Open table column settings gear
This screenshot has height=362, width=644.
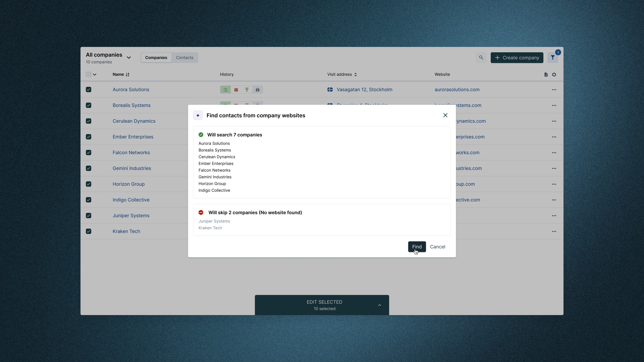coord(554,74)
